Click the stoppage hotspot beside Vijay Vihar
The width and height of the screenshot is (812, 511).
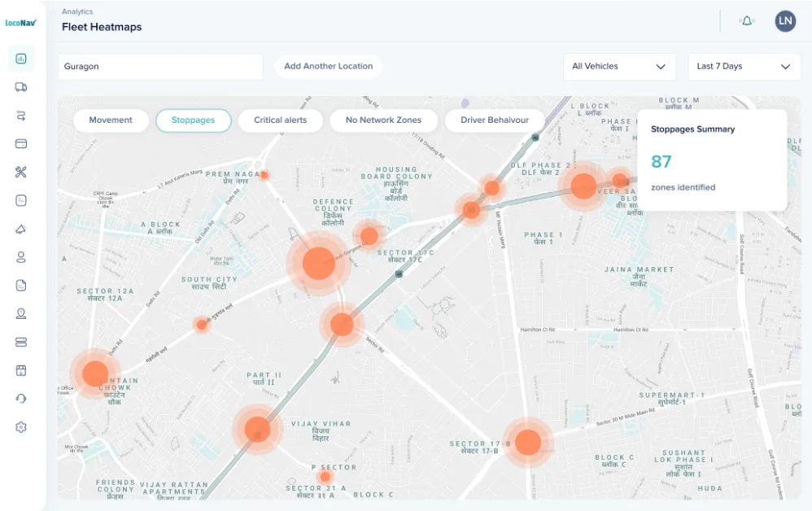(x=257, y=429)
